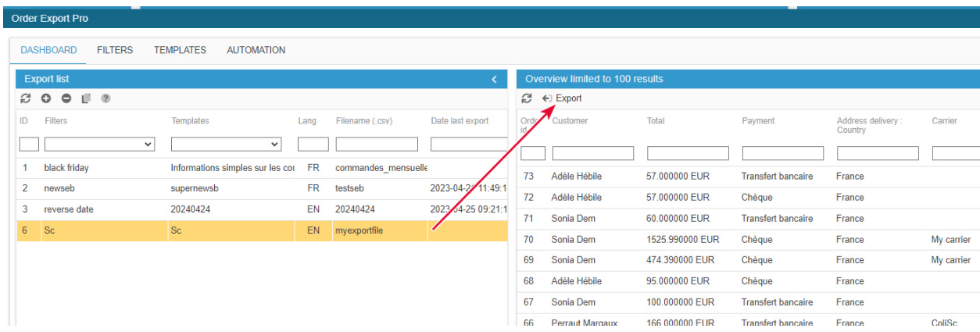This screenshot has width=980, height=332.
Task: Click 'Chèque' payment in order 68 row
Action: [757, 281]
